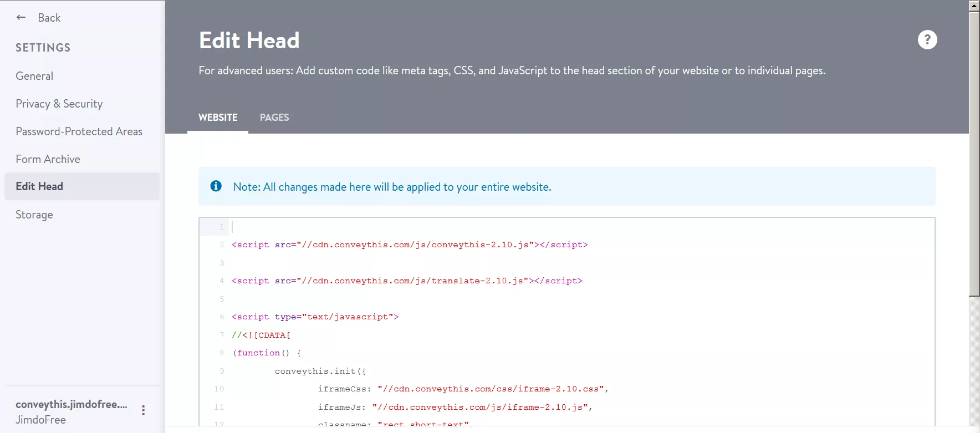Click the info icon in the note banner

pos(216,186)
